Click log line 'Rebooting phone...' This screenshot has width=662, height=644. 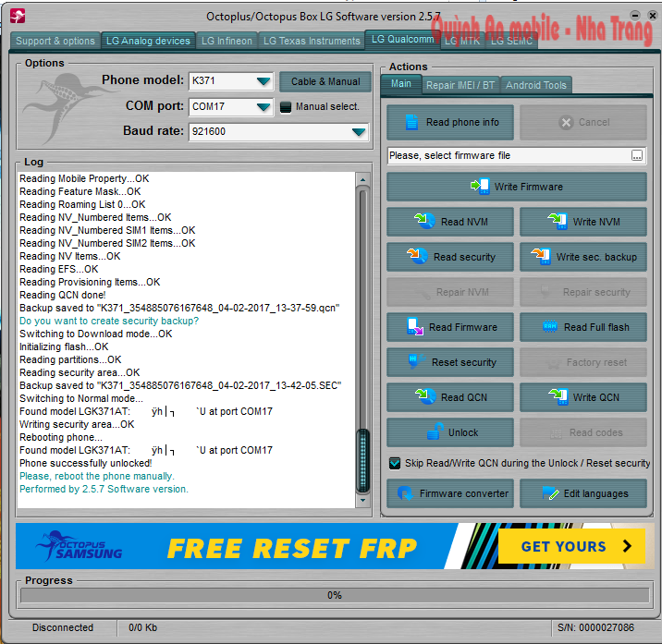tap(61, 437)
